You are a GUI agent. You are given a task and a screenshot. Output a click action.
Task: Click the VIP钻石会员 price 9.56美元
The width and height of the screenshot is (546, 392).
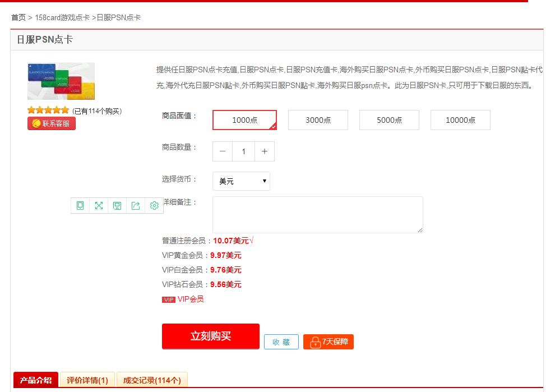[226, 285]
